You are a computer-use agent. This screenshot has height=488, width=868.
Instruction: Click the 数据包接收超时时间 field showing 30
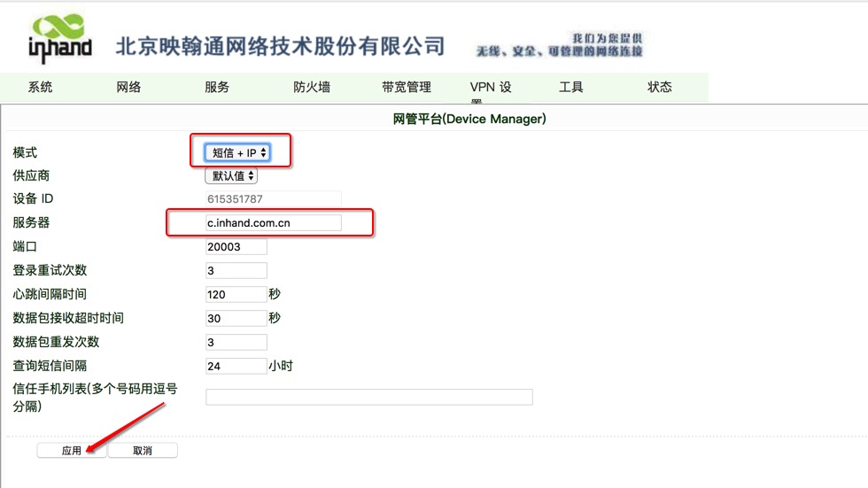point(236,318)
